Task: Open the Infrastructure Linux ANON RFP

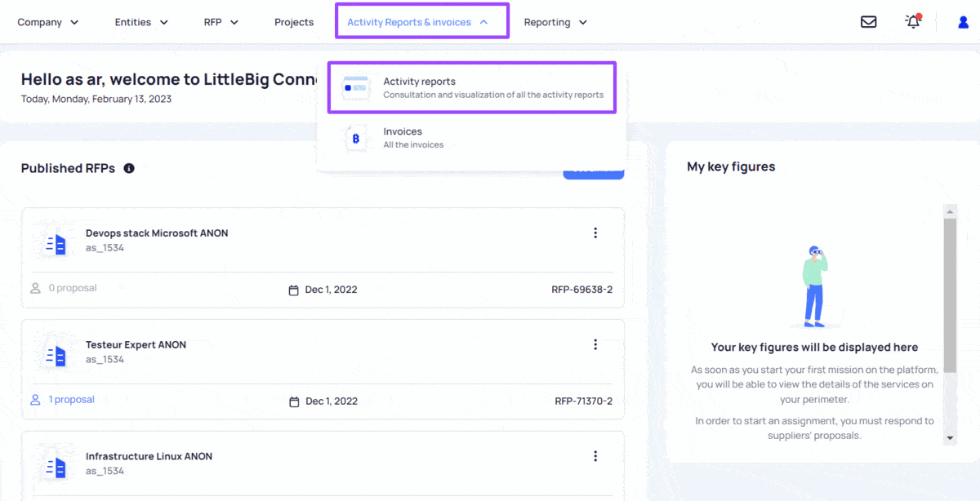Action: 149,456
